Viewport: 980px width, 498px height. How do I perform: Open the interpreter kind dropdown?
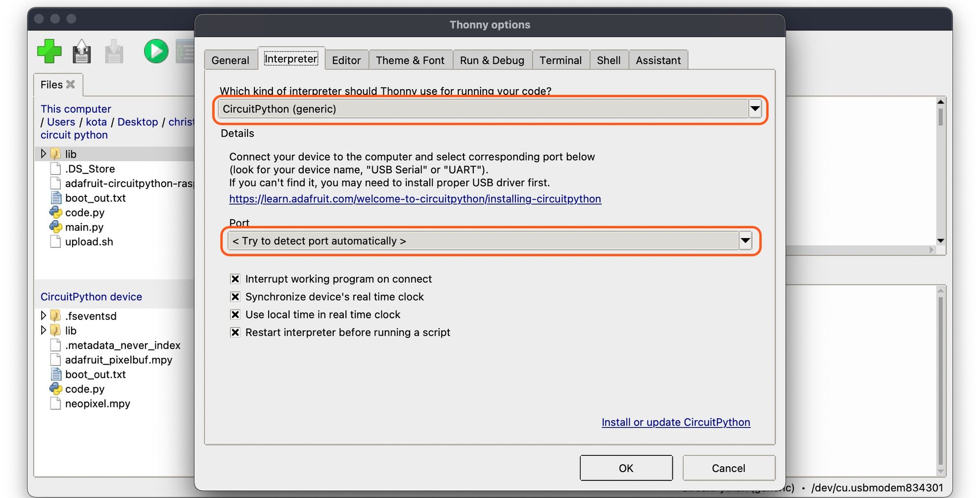click(x=755, y=109)
